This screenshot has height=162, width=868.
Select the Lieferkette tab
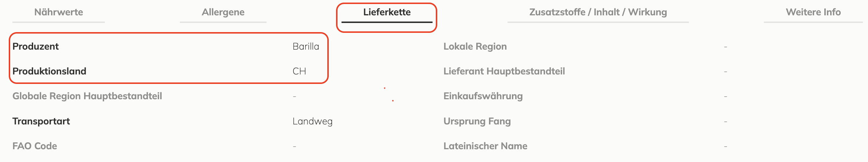coord(387,12)
